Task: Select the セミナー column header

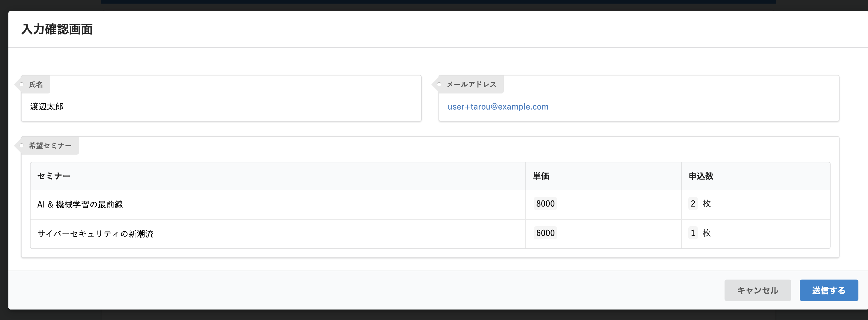Action: click(54, 176)
